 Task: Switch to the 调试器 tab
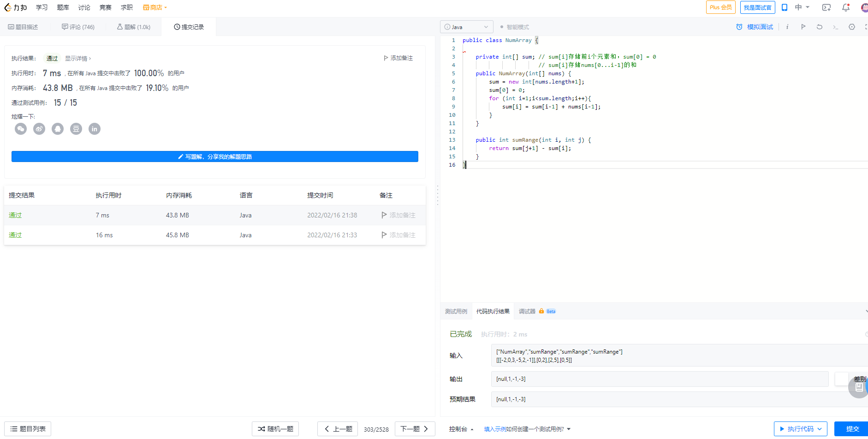(x=527, y=312)
